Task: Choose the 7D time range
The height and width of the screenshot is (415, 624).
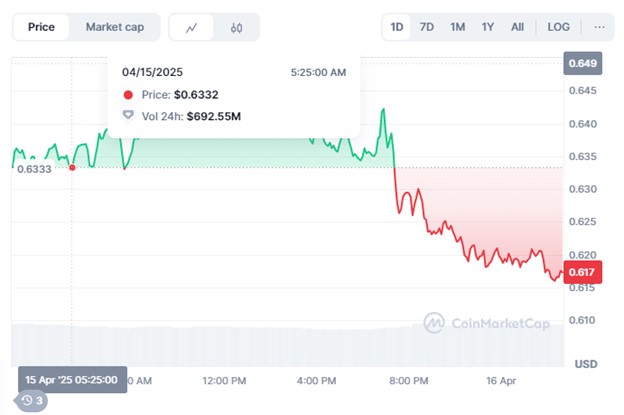Action: [427, 27]
